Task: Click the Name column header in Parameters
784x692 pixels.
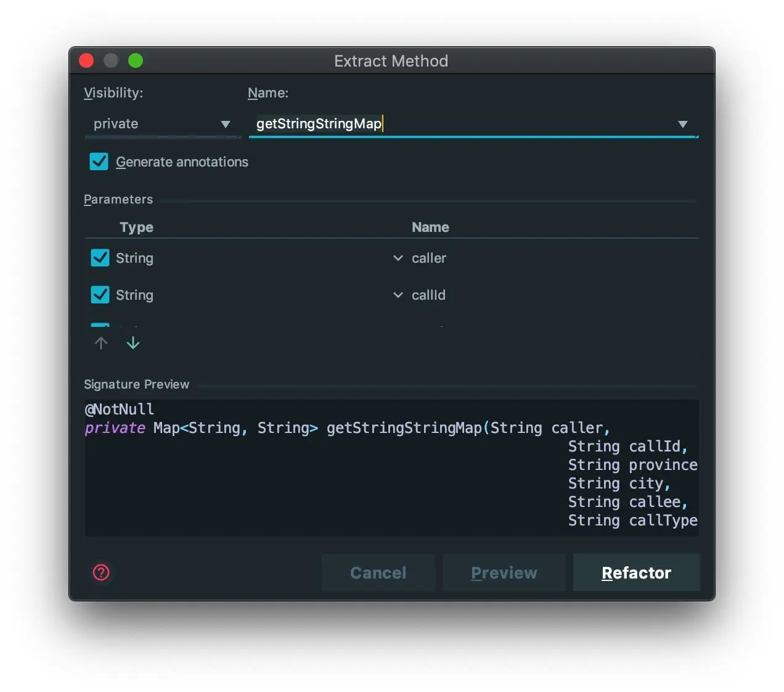Action: pyautogui.click(x=430, y=227)
